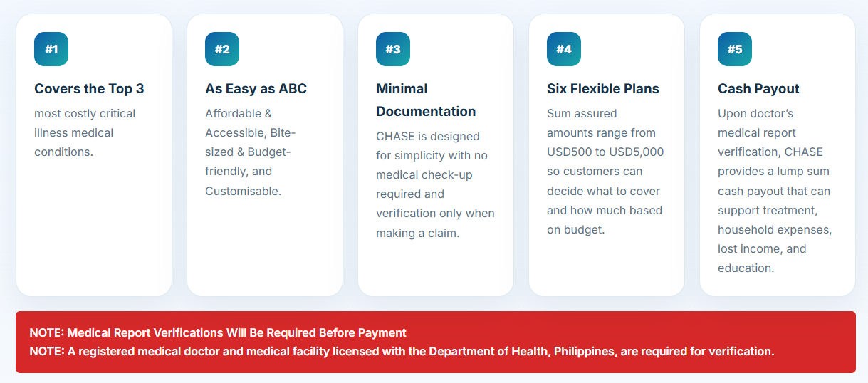
Task: Click the "As Easy as ABC" heading
Action: tap(256, 89)
